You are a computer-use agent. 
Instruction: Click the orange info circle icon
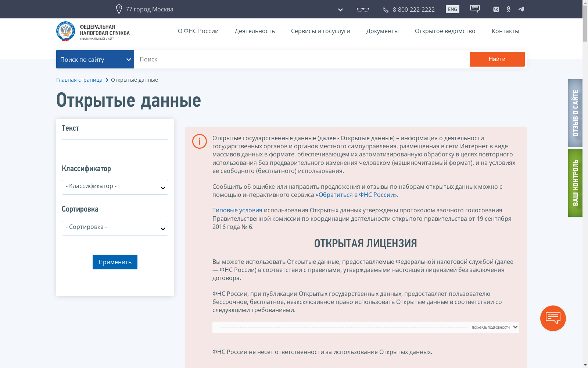200,141
